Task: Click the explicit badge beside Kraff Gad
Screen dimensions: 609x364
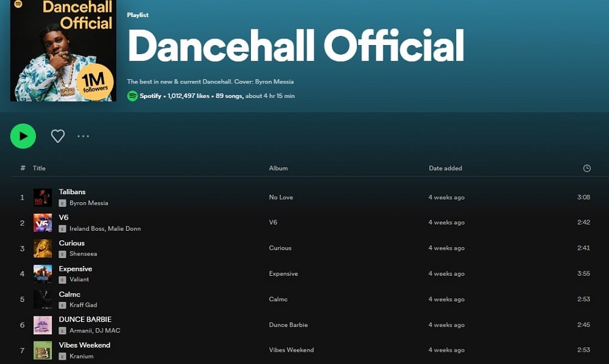Action: click(x=62, y=306)
